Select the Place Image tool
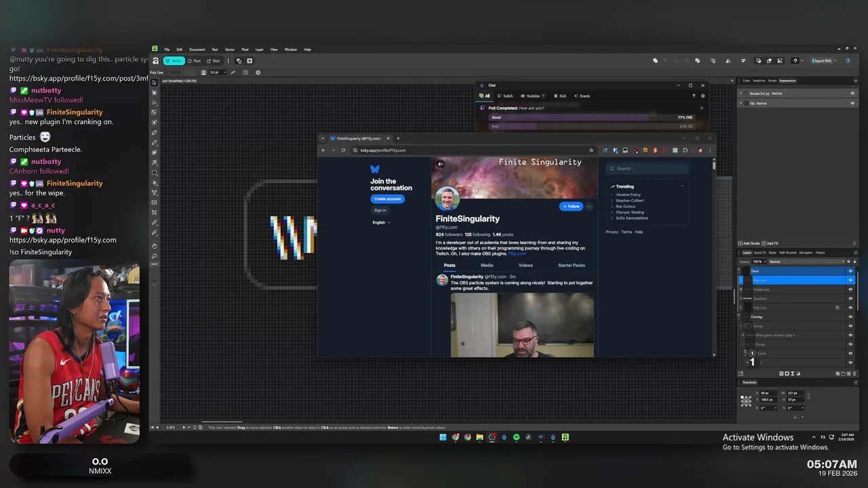Viewport: 868px width, 488px height. point(154,202)
